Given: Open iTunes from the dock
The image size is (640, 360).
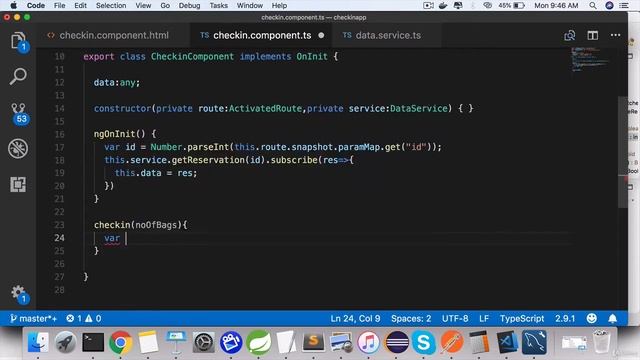Looking at the screenshot, I should (368, 342).
